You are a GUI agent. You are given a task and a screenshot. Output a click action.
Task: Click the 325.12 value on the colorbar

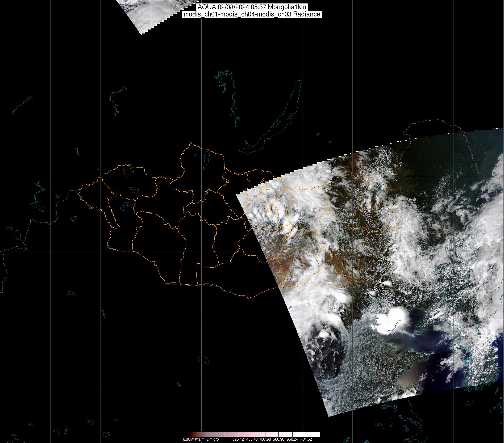coord(238,440)
